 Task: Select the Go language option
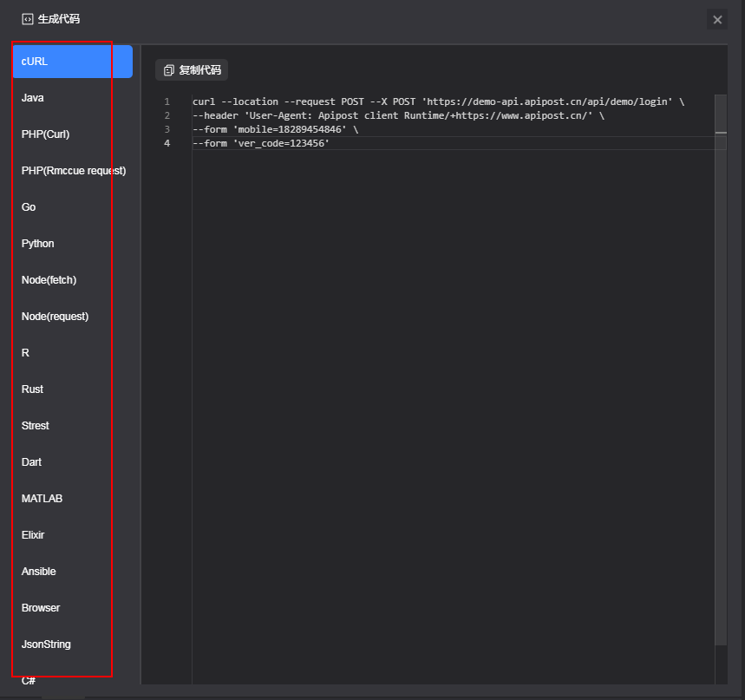pyautogui.click(x=29, y=207)
